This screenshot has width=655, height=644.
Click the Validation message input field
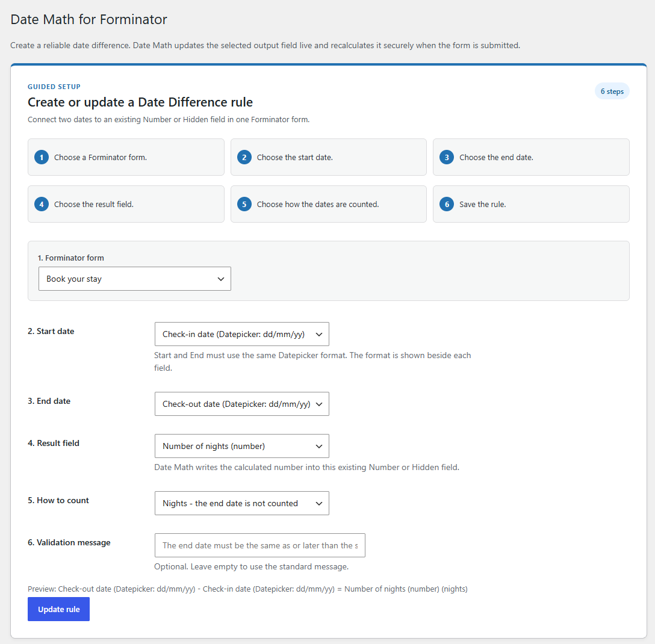tap(260, 545)
